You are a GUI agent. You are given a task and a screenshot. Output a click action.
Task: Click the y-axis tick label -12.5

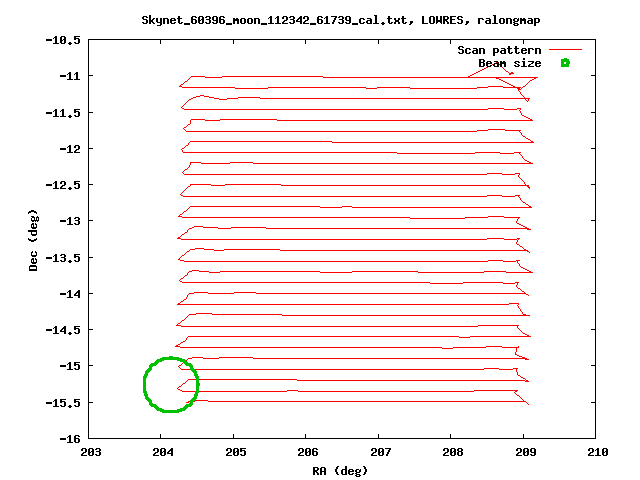(63, 185)
